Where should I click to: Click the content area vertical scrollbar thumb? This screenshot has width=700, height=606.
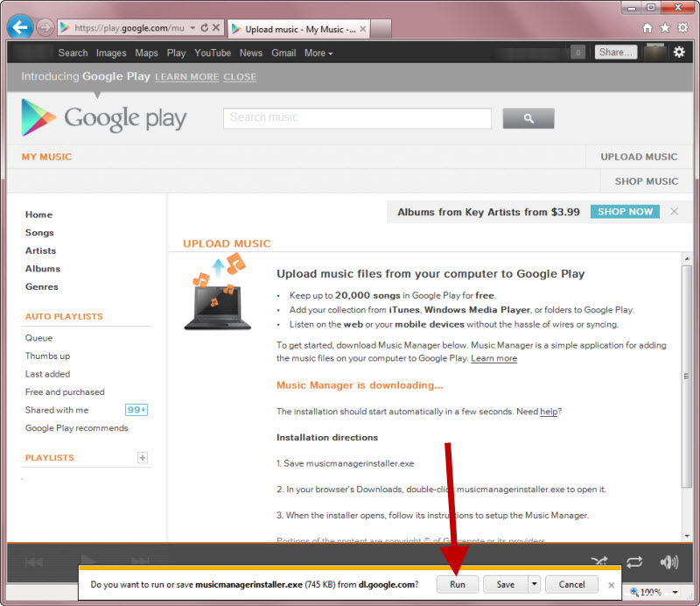(x=687, y=377)
